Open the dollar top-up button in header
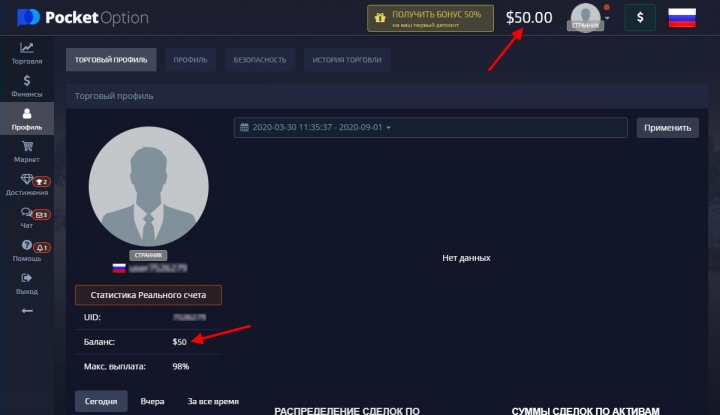 [x=640, y=17]
